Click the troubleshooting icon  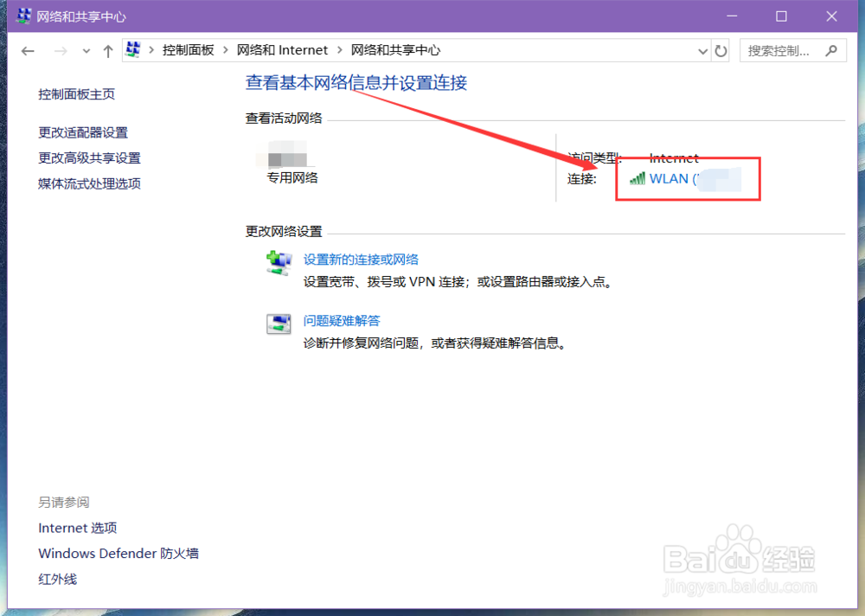coord(279,324)
